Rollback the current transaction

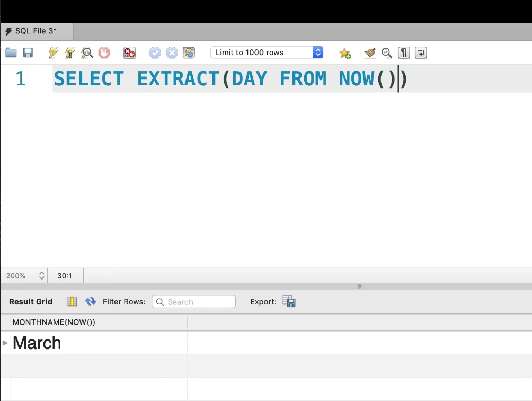tap(172, 53)
